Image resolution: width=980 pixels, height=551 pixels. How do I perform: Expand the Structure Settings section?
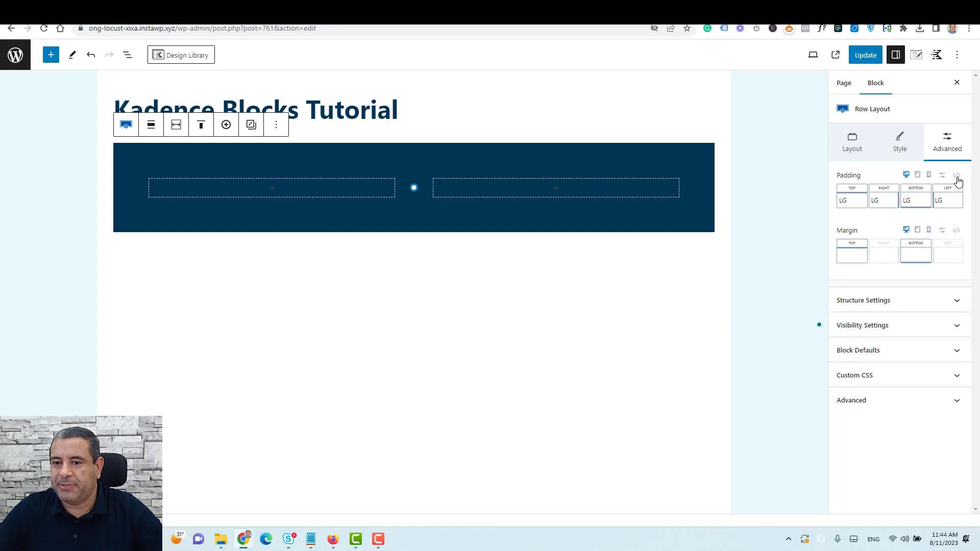(897, 300)
